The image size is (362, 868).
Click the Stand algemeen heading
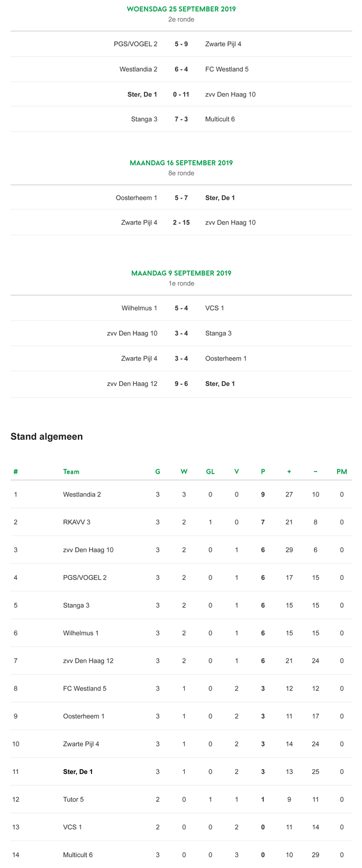pyautogui.click(x=47, y=437)
